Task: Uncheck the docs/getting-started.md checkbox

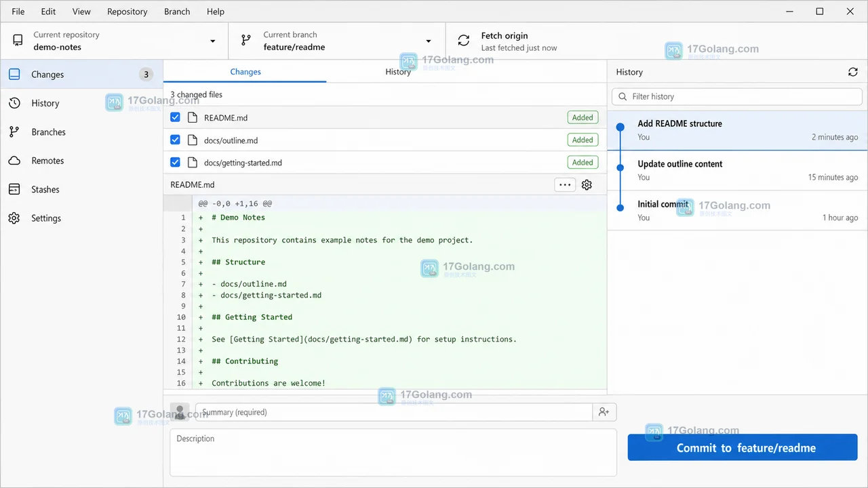Action: 175,163
